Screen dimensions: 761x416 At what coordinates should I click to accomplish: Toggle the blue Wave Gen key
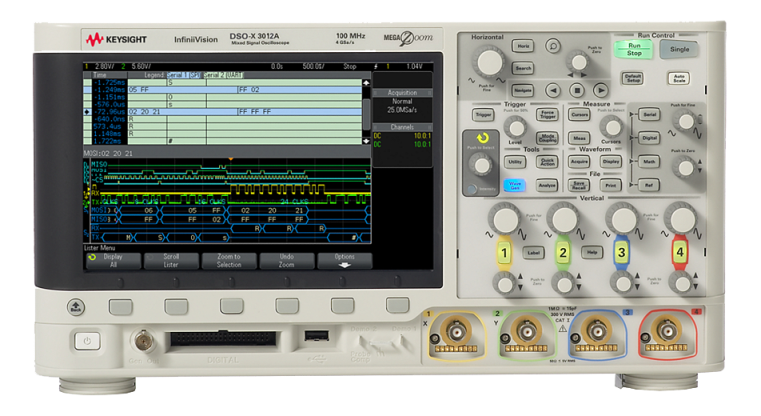click(514, 185)
